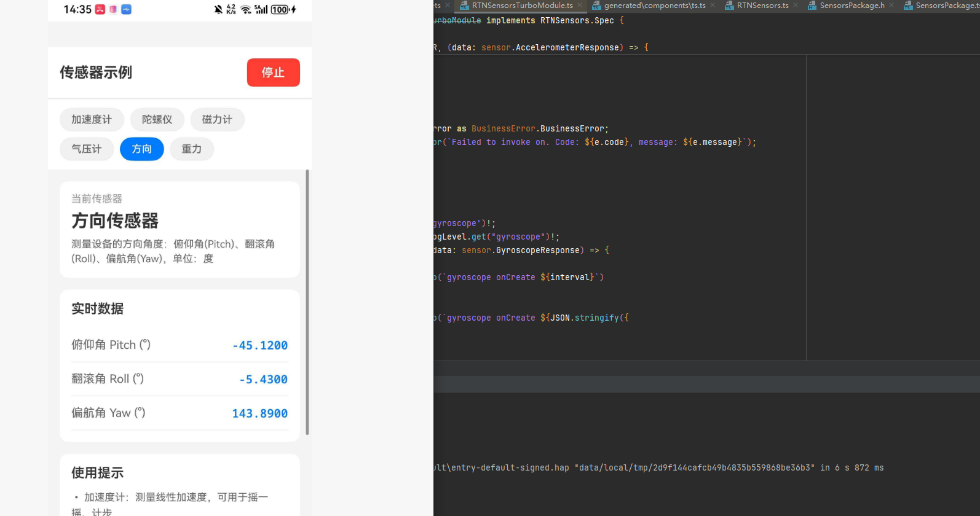Image resolution: width=980 pixels, height=516 pixels.
Task: Close the partially hidden leftmost editor tab
Action: (x=448, y=6)
